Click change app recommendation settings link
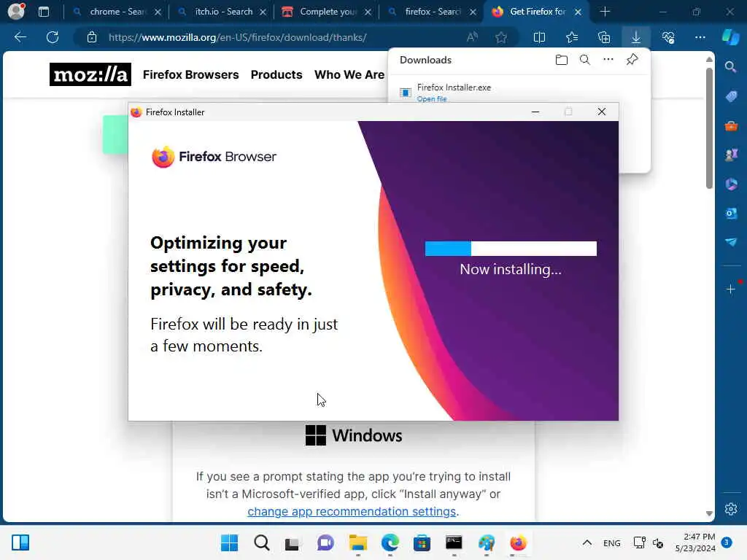 click(352, 511)
